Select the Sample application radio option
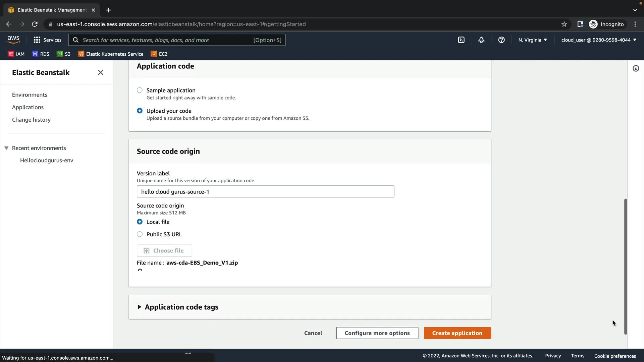This screenshot has width=644, height=362. click(x=140, y=90)
